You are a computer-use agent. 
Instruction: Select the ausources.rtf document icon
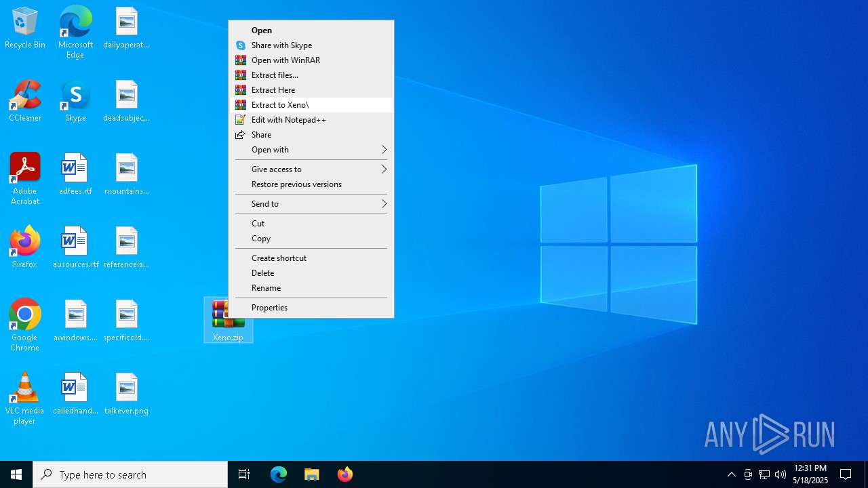75,248
